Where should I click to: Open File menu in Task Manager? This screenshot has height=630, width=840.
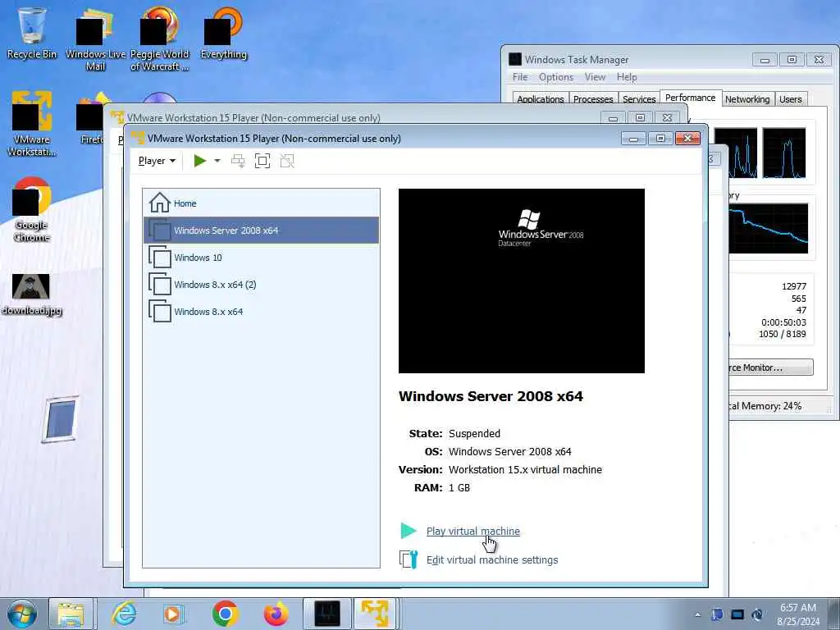tap(519, 77)
